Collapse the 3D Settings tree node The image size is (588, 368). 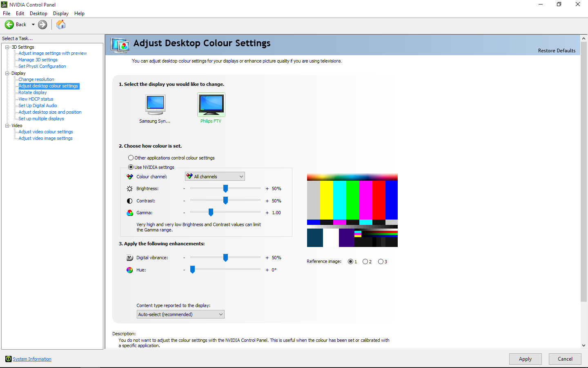click(7, 47)
